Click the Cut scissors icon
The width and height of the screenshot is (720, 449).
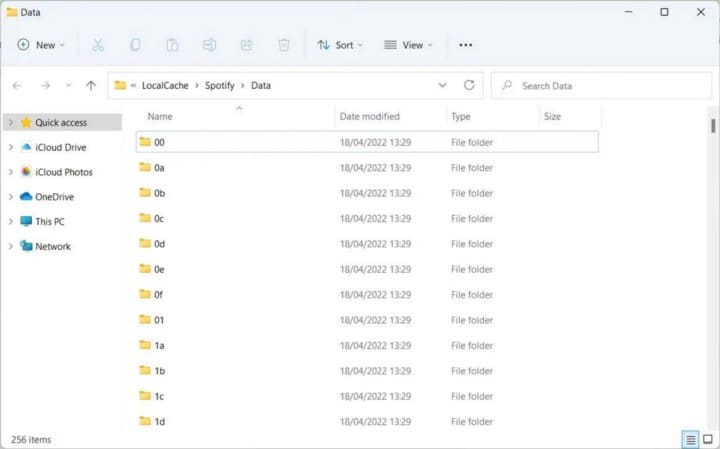pos(98,45)
